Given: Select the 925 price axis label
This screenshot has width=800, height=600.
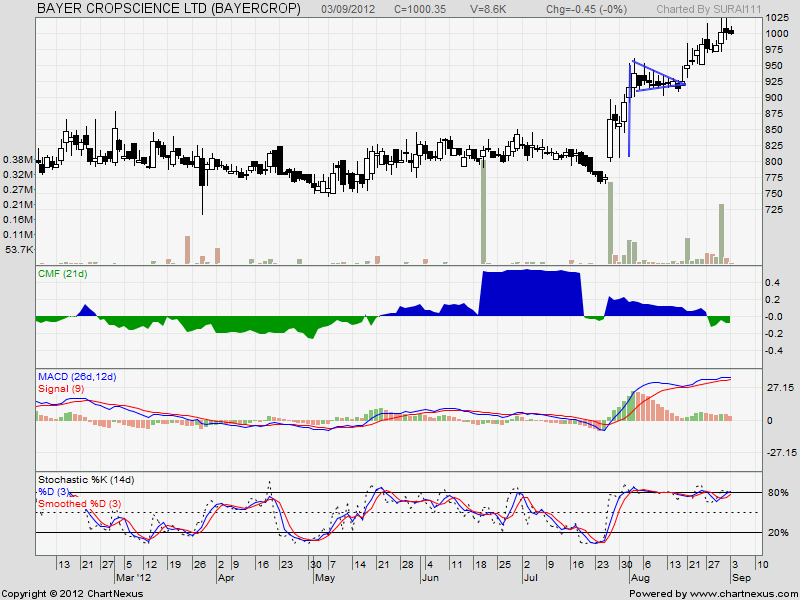Looking at the screenshot, I should [x=775, y=82].
